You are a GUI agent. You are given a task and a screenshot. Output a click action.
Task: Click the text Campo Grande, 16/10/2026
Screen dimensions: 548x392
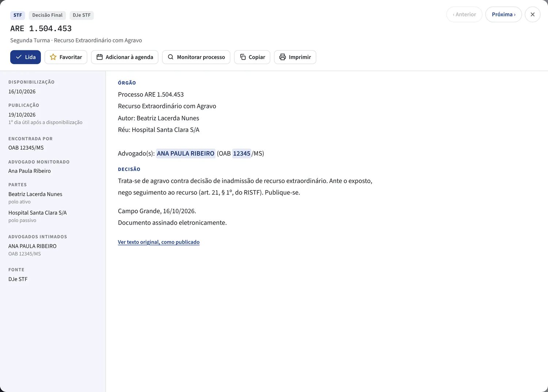(x=157, y=211)
